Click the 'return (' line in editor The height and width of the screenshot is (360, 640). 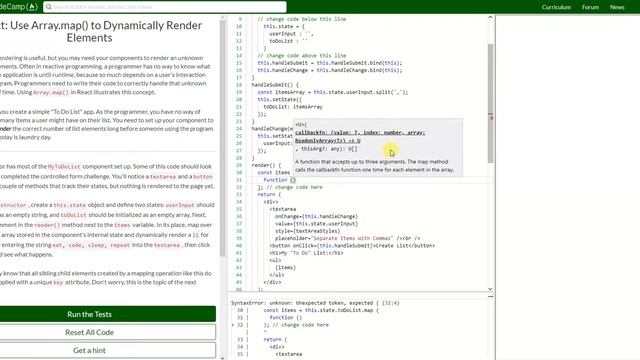[269, 195]
